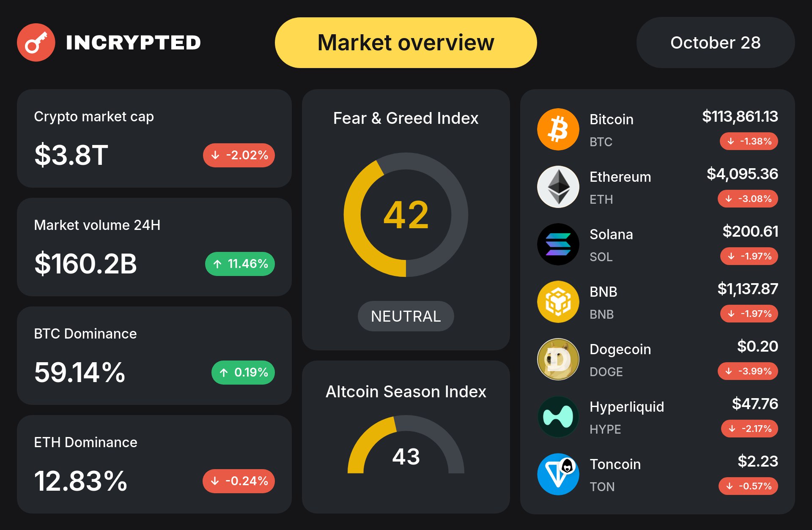The image size is (812, 530).
Task: Click the Bitcoin price $113,861.13
Action: click(x=740, y=116)
